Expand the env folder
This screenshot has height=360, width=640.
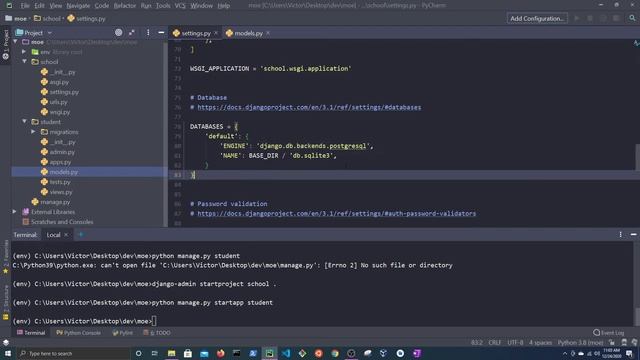tap(24, 52)
